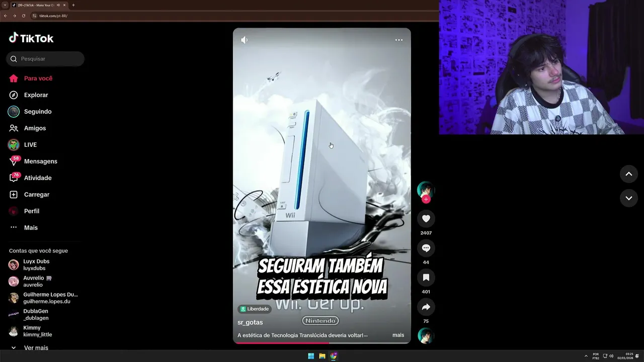Open the sr_gotas username link
644x362 pixels.
(x=250, y=322)
